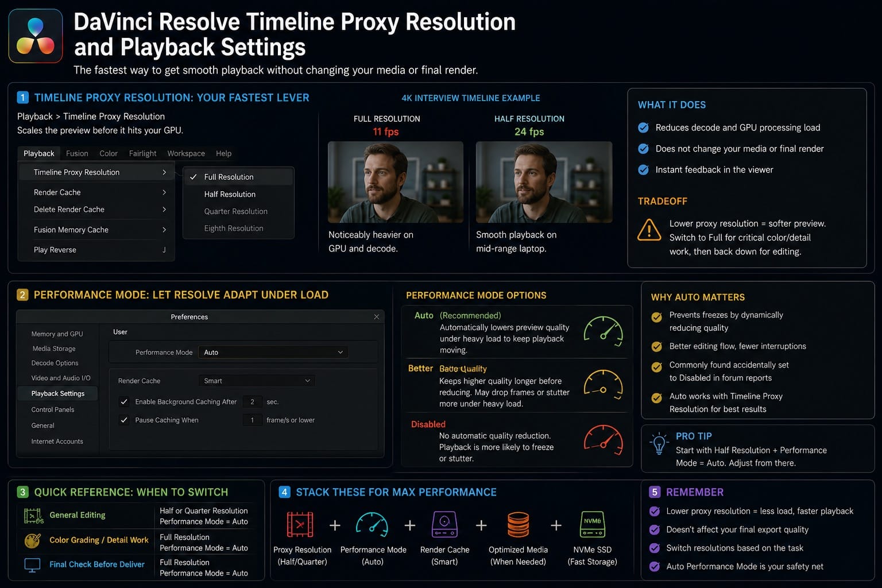882x588 pixels.
Task: Click the checkmark beside Auto works with Timeline Proxy
Action: [x=657, y=397]
